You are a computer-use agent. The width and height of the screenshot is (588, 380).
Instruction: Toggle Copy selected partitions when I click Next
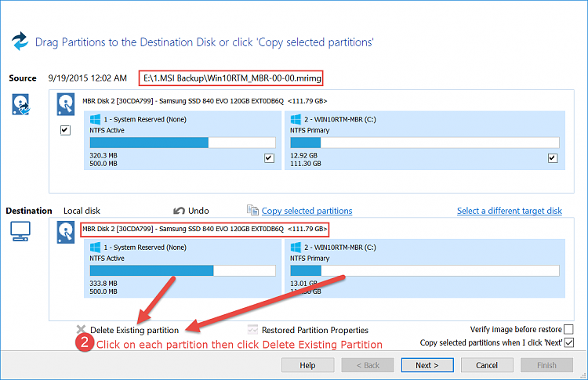(x=569, y=342)
